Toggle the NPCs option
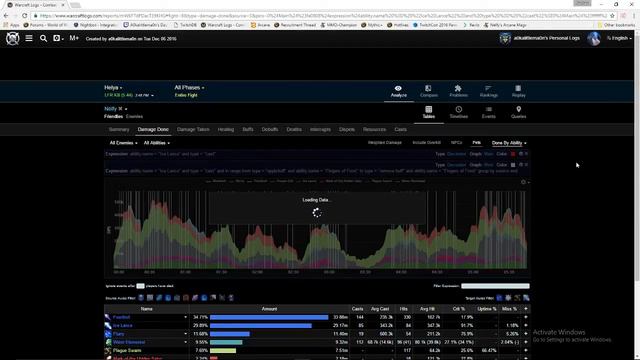The width and height of the screenshot is (640, 360). click(456, 143)
